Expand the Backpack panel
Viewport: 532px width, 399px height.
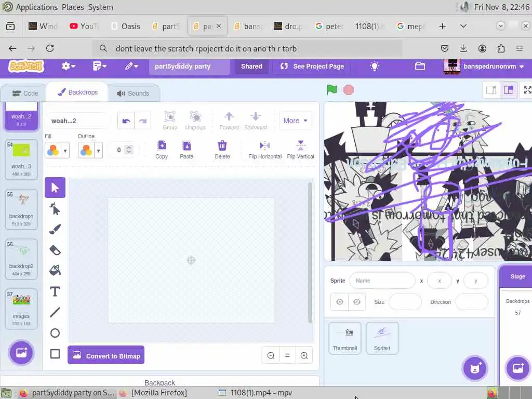159,382
